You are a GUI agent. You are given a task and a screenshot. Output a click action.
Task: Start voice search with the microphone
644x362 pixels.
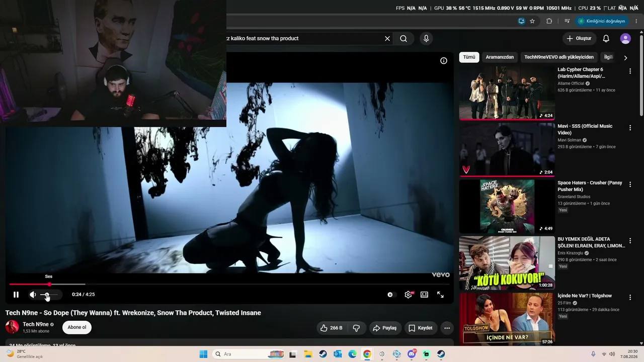coord(426,38)
